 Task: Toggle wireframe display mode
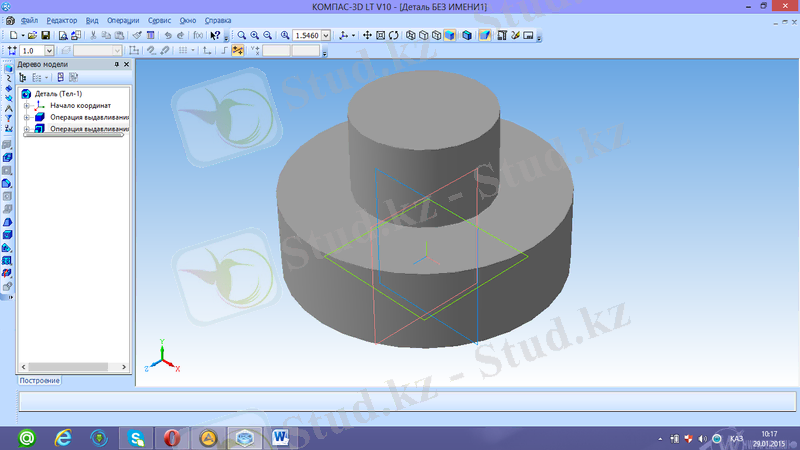pos(410,35)
